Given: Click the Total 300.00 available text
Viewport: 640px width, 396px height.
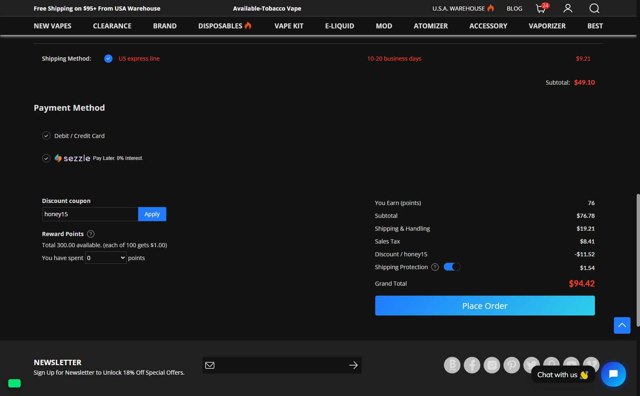Looking at the screenshot, I should pyautogui.click(x=104, y=245).
